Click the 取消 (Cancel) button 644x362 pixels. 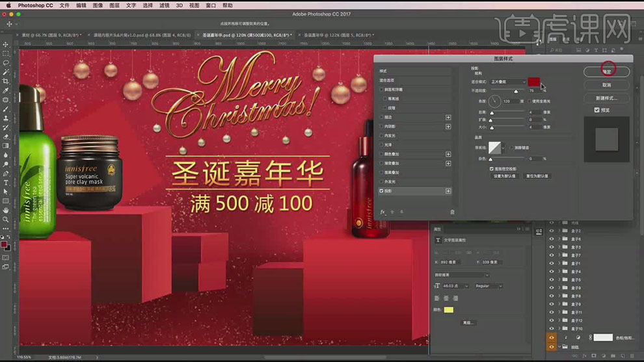(607, 85)
